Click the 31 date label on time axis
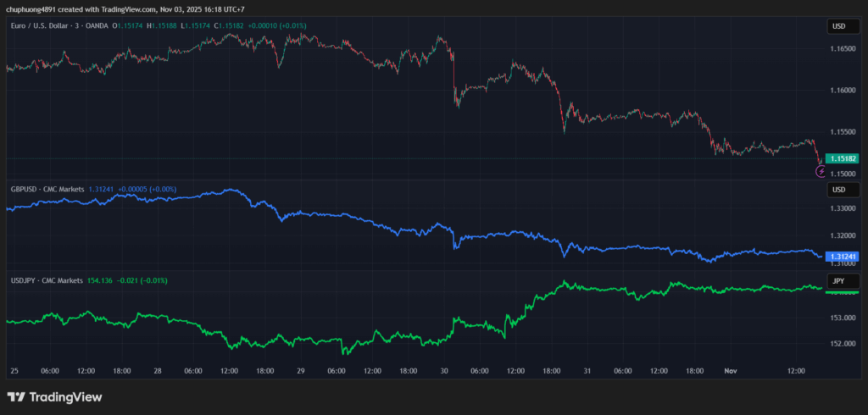This screenshot has height=415, width=868. [587, 371]
